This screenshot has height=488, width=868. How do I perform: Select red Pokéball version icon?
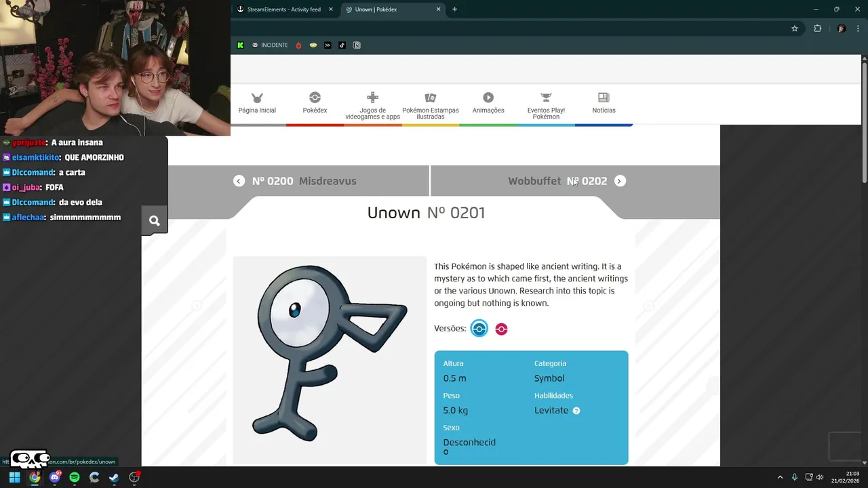[x=501, y=329]
